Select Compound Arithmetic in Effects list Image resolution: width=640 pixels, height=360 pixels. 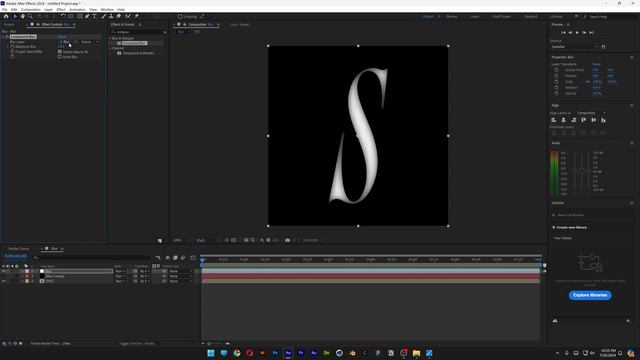click(x=138, y=53)
